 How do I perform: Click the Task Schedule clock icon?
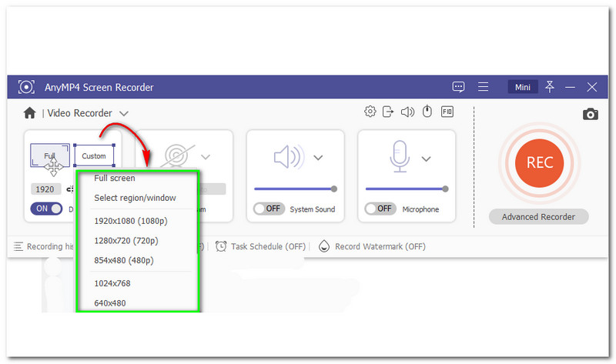221,246
